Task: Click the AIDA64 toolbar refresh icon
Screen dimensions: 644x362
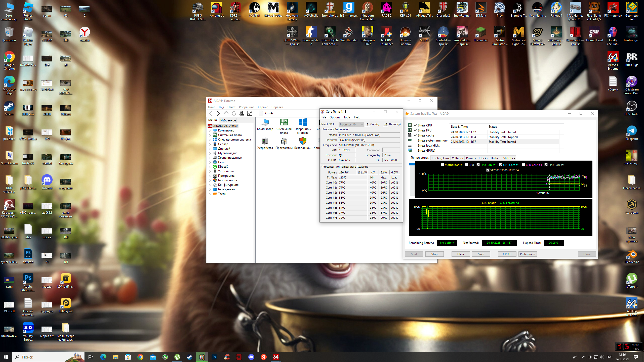Action: (234, 113)
